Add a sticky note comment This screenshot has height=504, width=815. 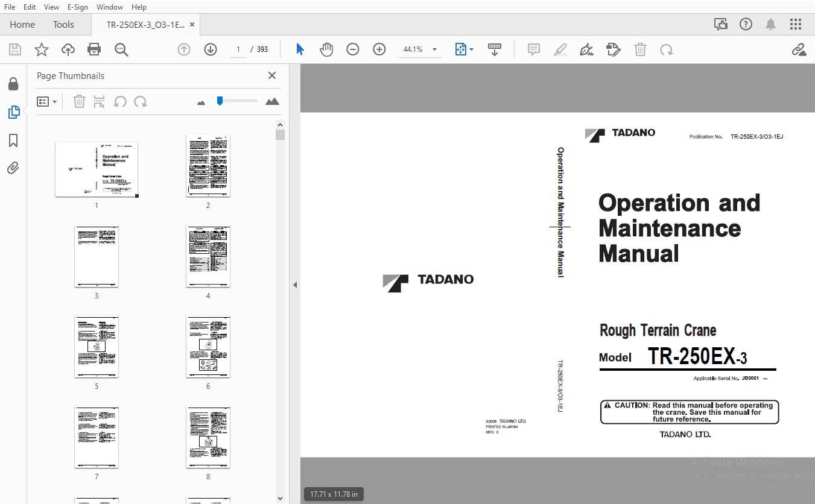click(534, 49)
